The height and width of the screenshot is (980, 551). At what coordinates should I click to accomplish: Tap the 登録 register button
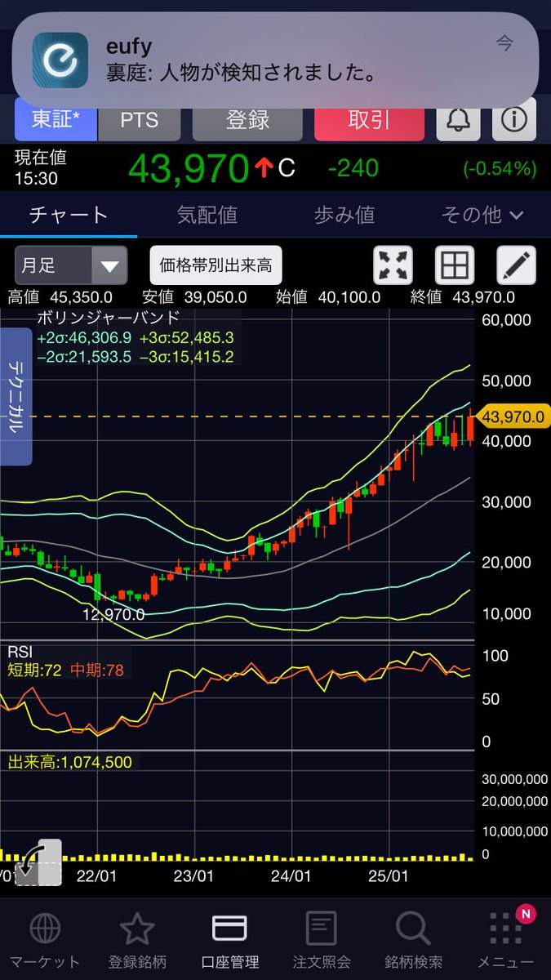(x=247, y=121)
